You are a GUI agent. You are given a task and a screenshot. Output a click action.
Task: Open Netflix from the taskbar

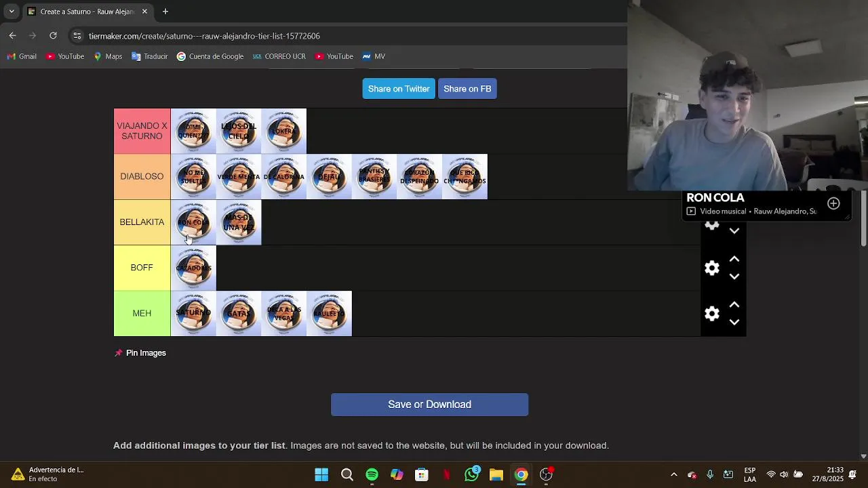point(446,474)
